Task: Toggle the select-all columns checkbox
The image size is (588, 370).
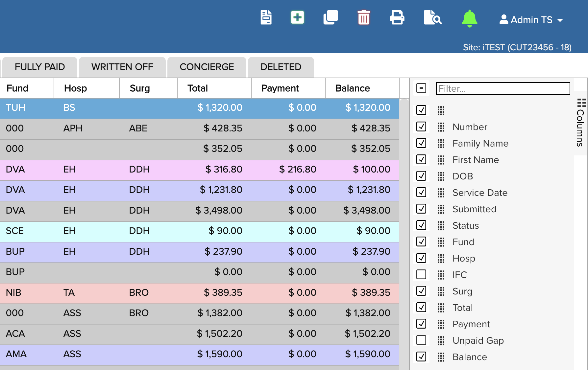Action: (x=421, y=88)
